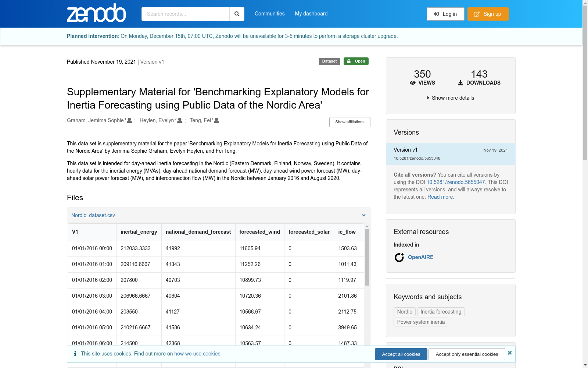Select the Inertia forecasting keyword tag
The image size is (588, 368).
click(441, 312)
